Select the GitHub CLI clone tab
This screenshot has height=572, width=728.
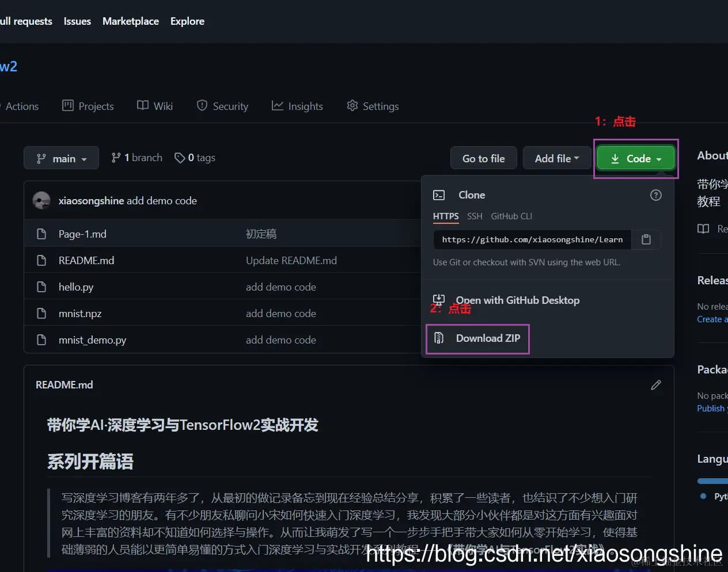(x=511, y=216)
